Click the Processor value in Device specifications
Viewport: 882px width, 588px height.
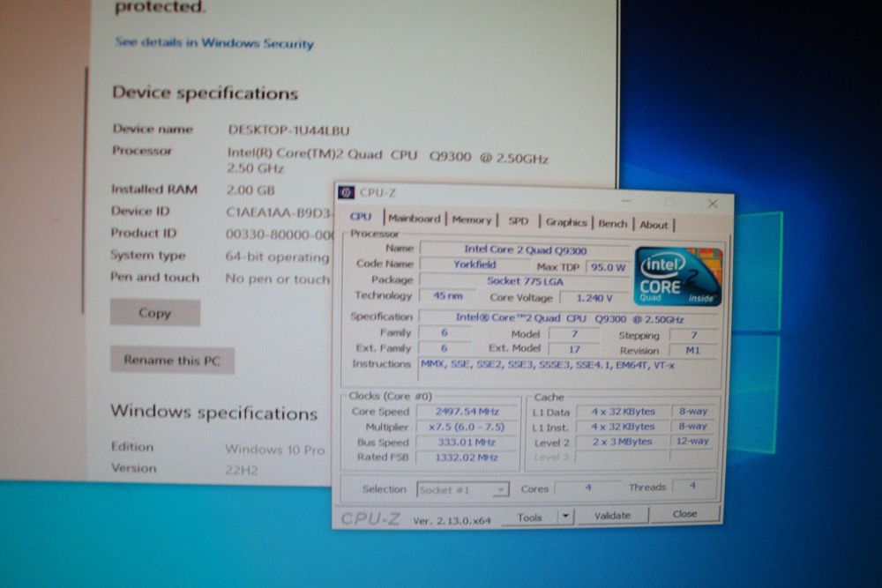click(387, 161)
